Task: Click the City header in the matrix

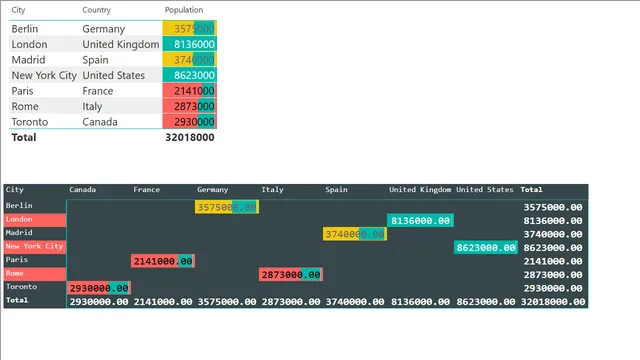Action: (x=15, y=190)
